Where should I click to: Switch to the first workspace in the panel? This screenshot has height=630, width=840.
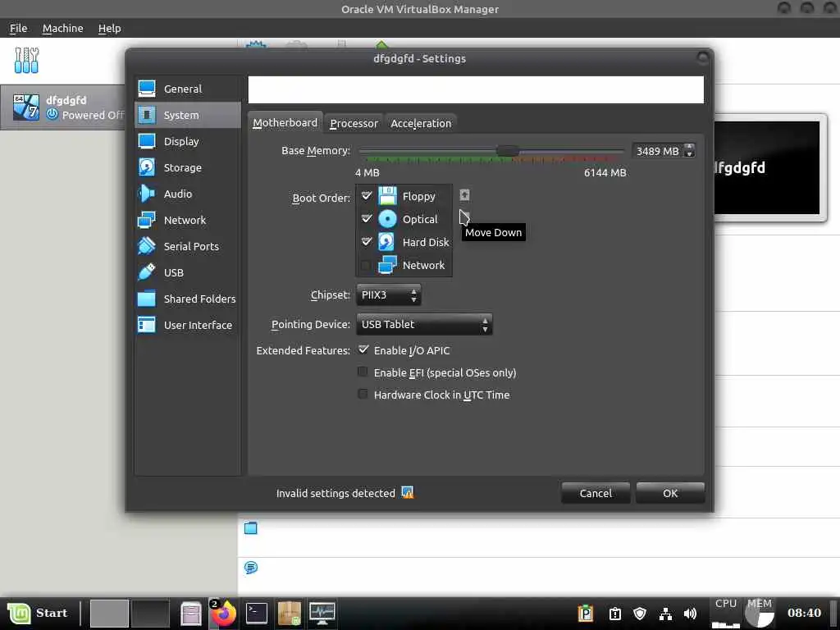tap(109, 614)
